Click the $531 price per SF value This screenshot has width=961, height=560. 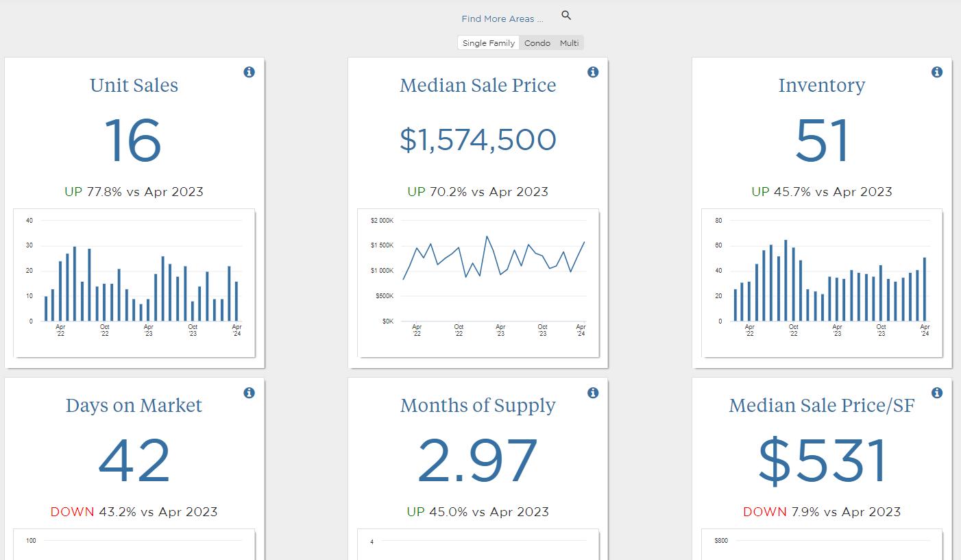point(822,461)
